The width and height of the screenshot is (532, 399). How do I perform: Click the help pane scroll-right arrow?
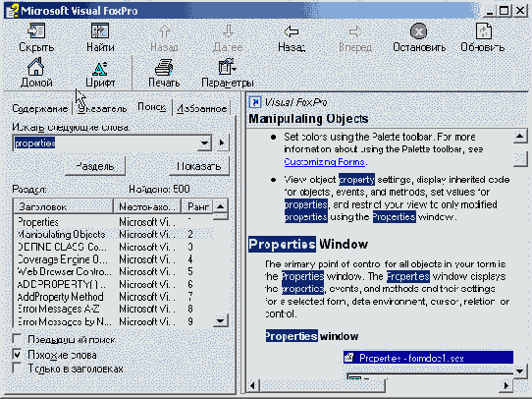pos(506,385)
